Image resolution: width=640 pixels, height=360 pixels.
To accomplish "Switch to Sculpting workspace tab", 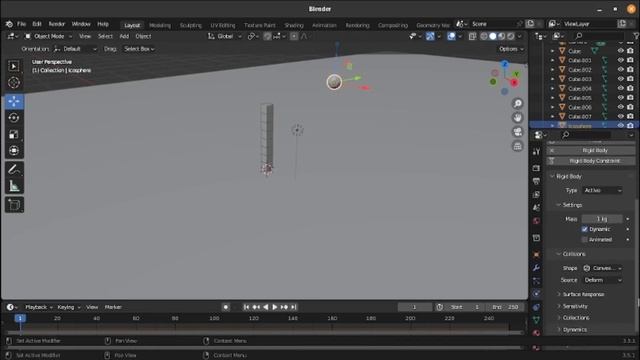I will click(191, 25).
